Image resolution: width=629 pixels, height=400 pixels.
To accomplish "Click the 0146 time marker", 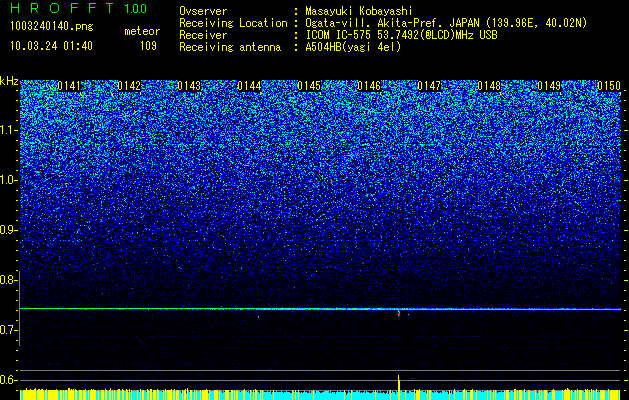I will 369,86.
